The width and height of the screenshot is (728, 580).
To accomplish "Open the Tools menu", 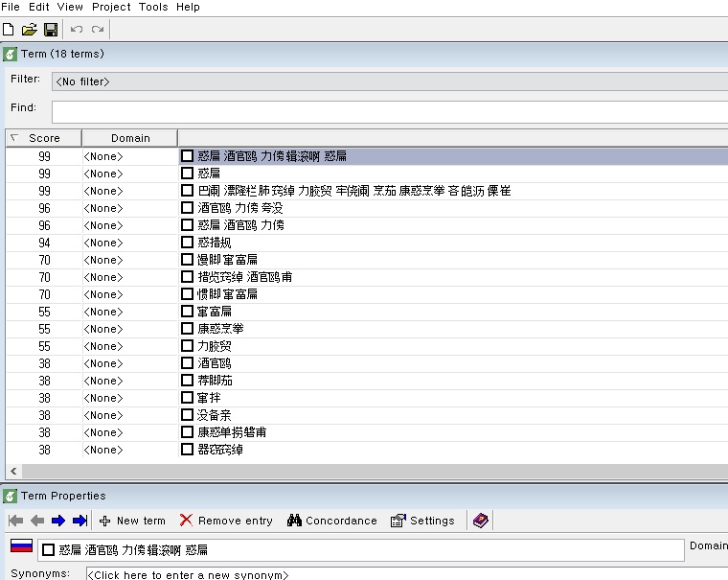I will (x=153, y=7).
